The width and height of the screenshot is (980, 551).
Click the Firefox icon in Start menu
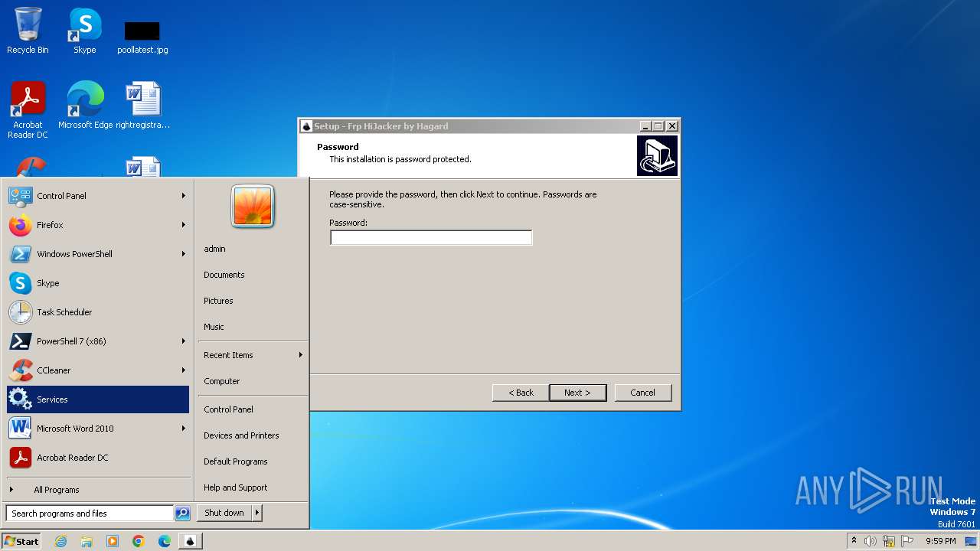click(20, 225)
